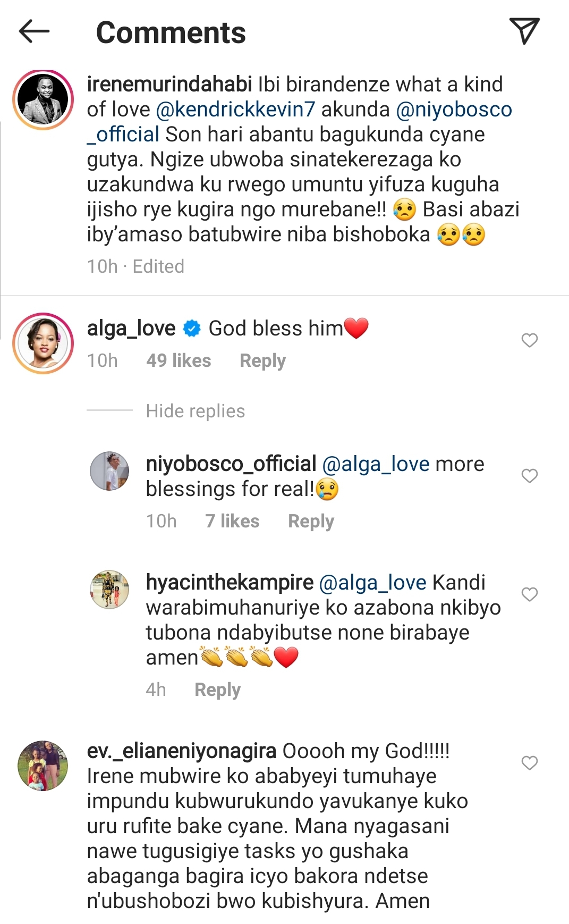This screenshot has width=569, height=924.
Task: Like hyacinthekampire's reply with heart icon
Action: [529, 594]
